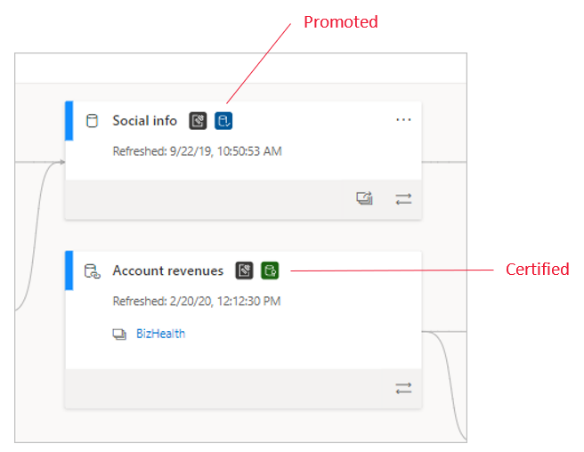The height and width of the screenshot is (452, 584).
Task: Click the green Certified badge on Account revenues
Action: click(x=270, y=270)
